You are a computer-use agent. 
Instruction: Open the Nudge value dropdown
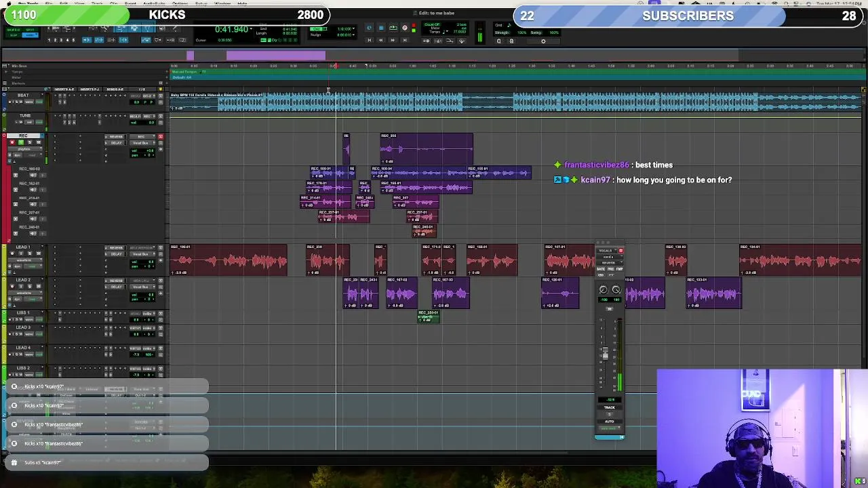coord(354,35)
